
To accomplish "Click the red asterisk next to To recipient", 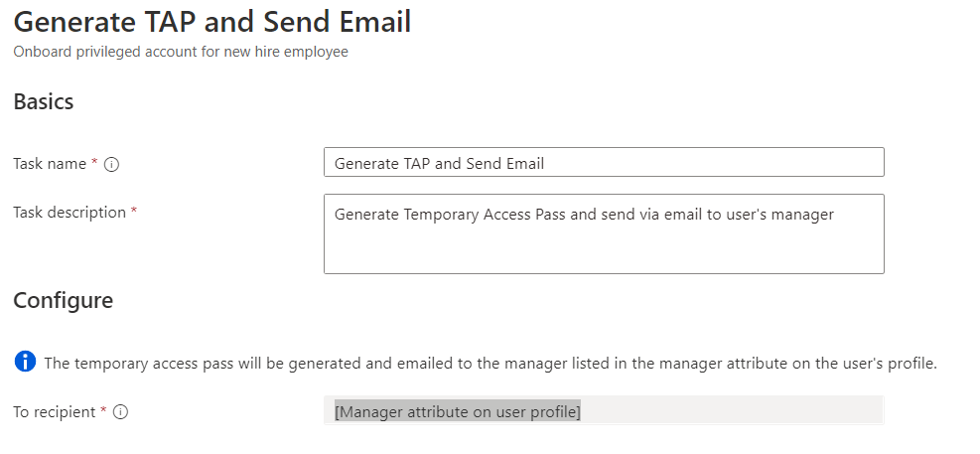I will click(x=103, y=411).
